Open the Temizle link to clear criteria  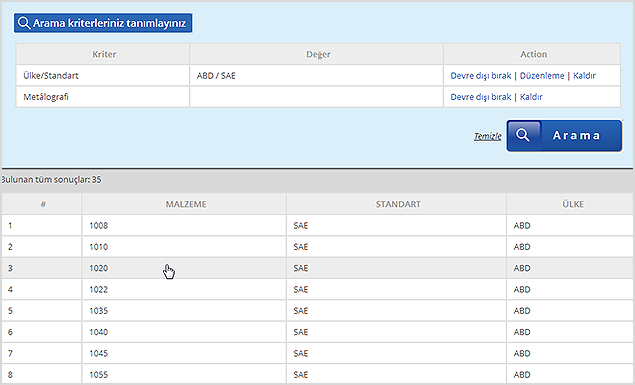488,136
